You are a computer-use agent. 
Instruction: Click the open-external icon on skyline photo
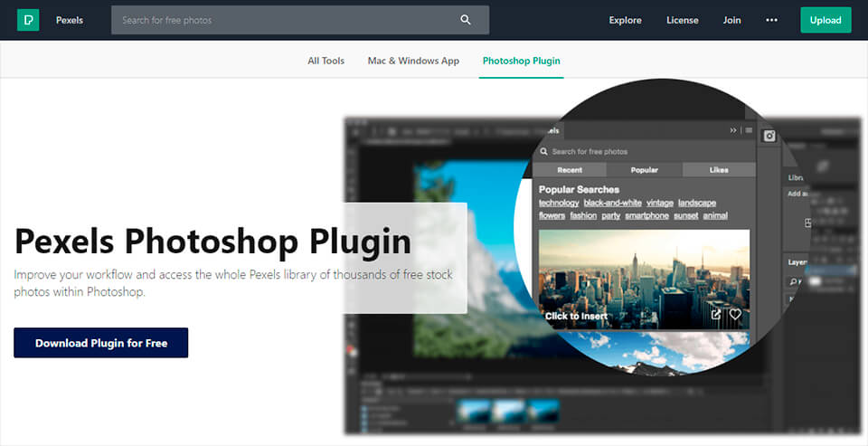coord(716,314)
